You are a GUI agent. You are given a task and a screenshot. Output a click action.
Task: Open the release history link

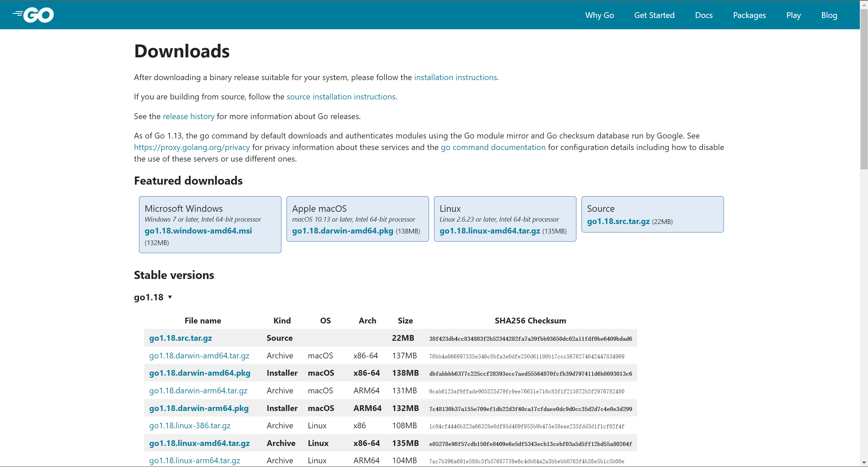tap(189, 116)
